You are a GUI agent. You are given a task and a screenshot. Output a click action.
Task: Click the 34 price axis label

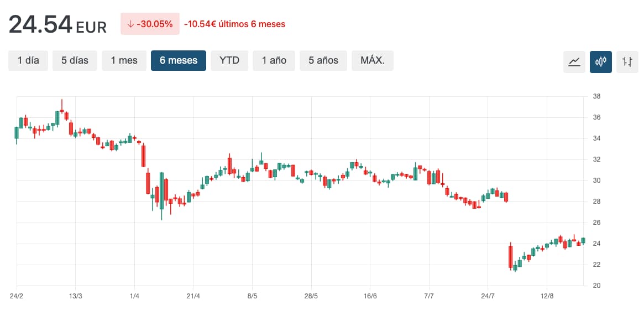pyautogui.click(x=597, y=138)
